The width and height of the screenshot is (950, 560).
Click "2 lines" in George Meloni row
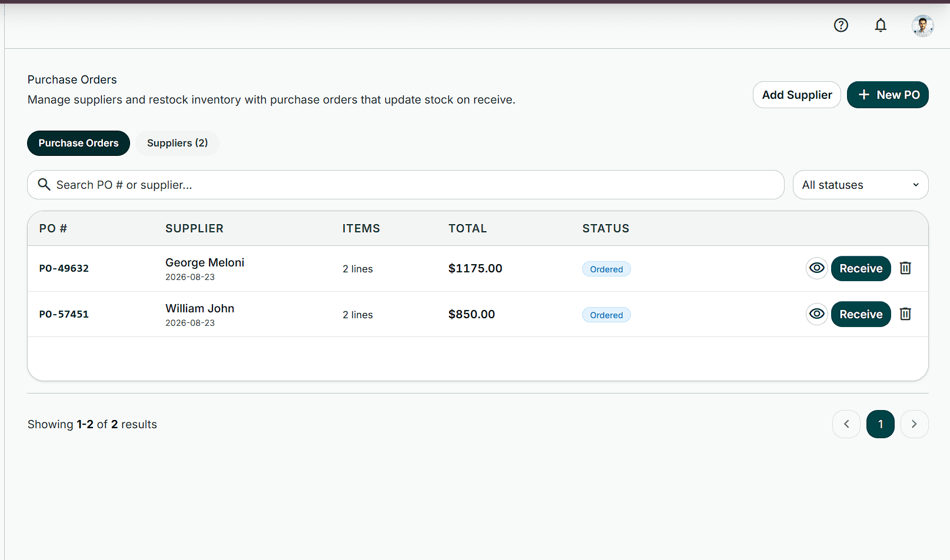point(358,269)
